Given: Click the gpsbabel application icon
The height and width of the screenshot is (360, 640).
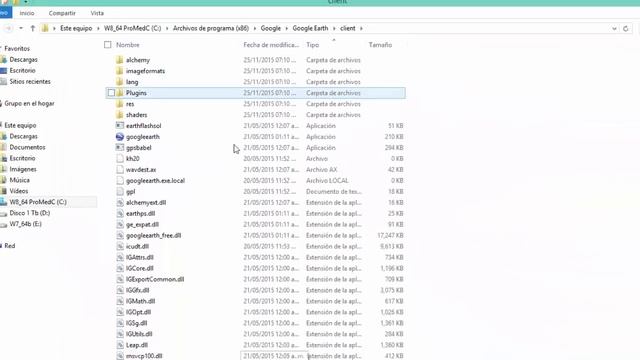Looking at the screenshot, I should (x=120, y=148).
